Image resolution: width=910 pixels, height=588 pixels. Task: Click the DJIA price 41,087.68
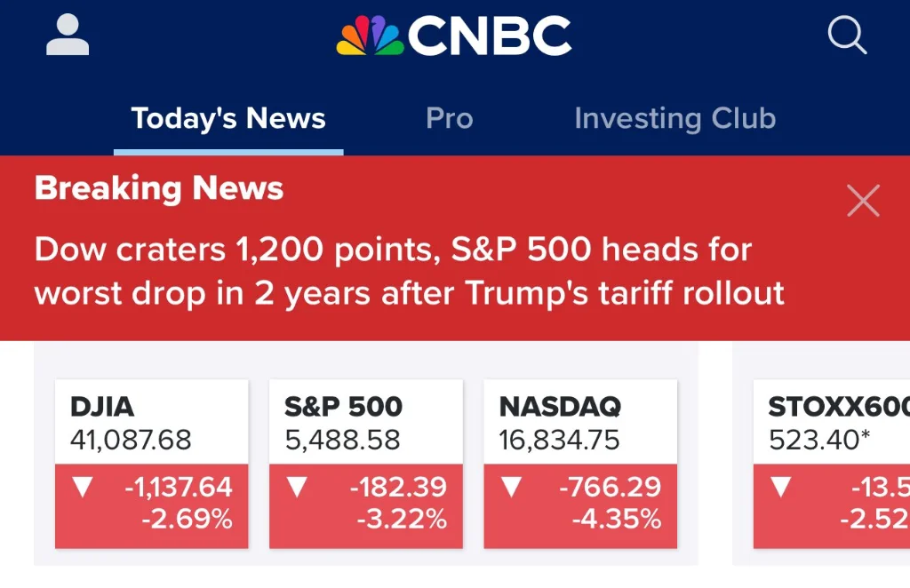pos(131,440)
